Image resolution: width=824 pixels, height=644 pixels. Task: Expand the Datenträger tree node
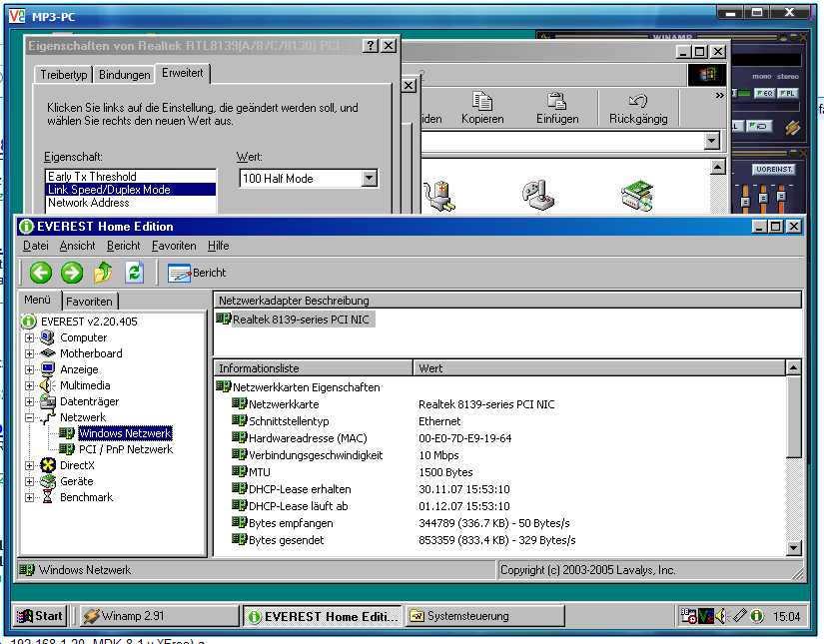click(x=29, y=401)
